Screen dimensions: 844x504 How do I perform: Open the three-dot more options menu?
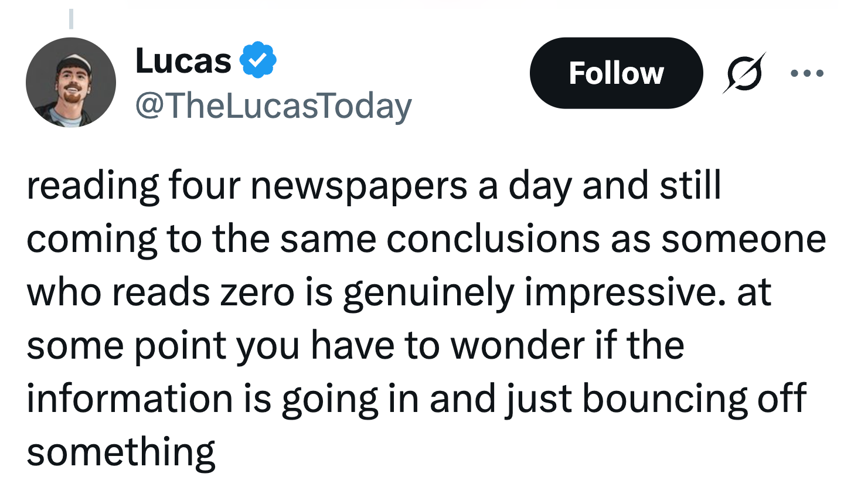click(x=807, y=74)
